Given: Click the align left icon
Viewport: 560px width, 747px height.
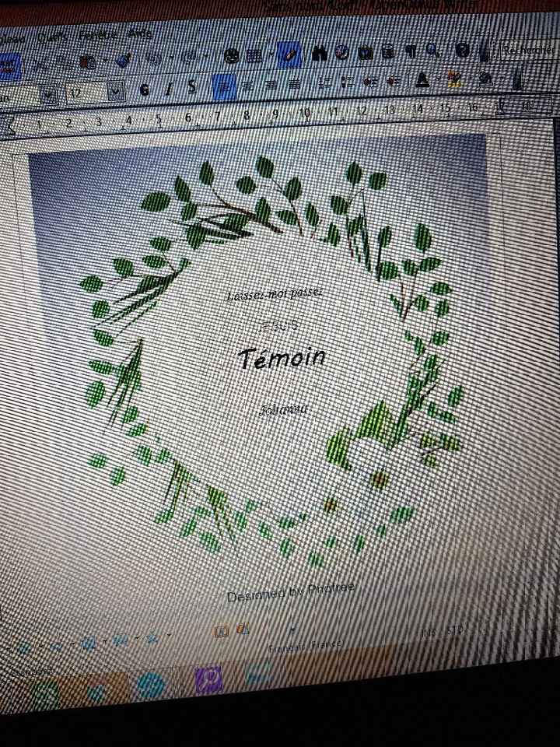Looking at the screenshot, I should (x=223, y=86).
